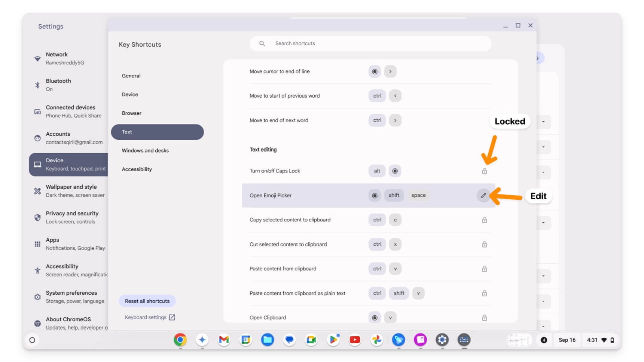Open Gmail from the shelf
Viewport: 644px width, 362px height.
click(x=224, y=340)
